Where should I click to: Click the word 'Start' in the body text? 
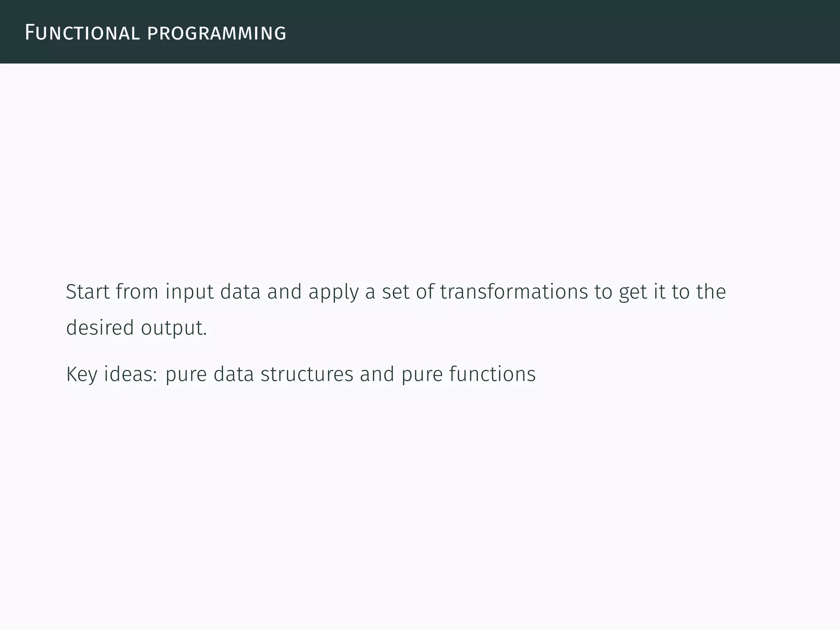pyautogui.click(x=88, y=292)
